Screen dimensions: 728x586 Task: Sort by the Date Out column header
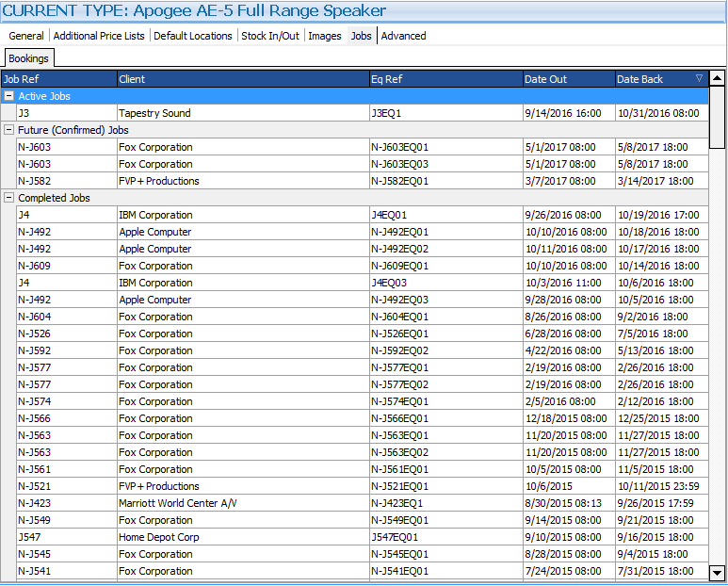tap(567, 79)
